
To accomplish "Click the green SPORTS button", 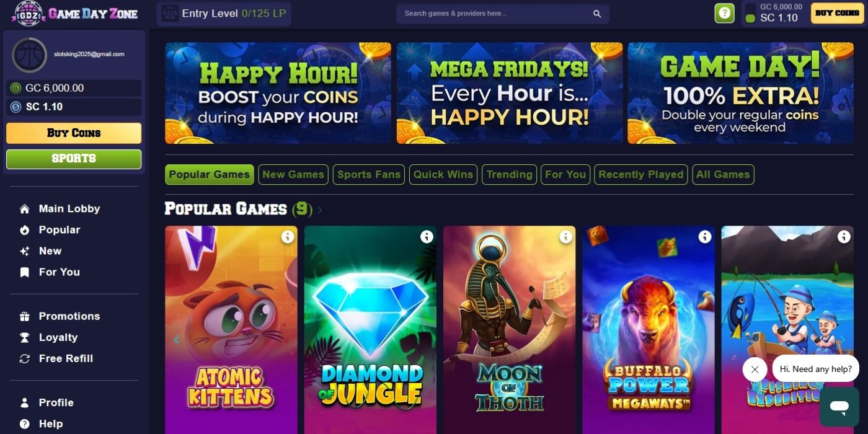I will pyautogui.click(x=74, y=159).
